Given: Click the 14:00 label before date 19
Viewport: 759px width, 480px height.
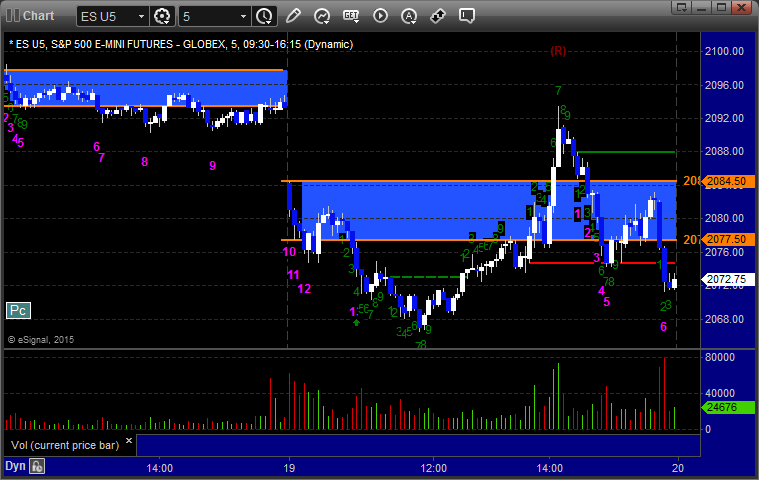Looking at the screenshot, I should click(160, 468).
